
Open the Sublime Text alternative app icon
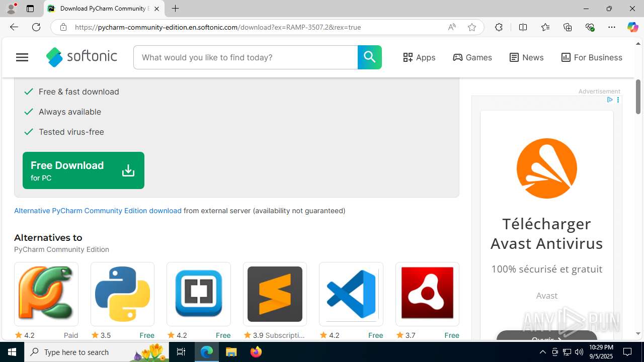coord(275,294)
